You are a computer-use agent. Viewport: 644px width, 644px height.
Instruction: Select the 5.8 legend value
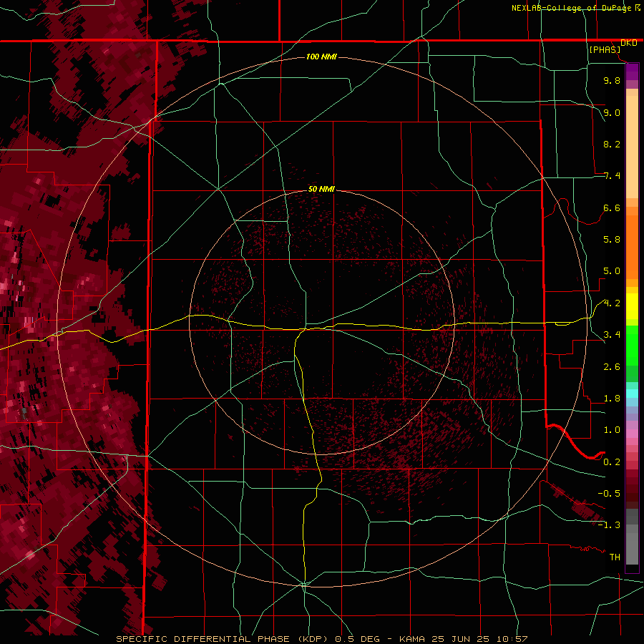point(612,240)
